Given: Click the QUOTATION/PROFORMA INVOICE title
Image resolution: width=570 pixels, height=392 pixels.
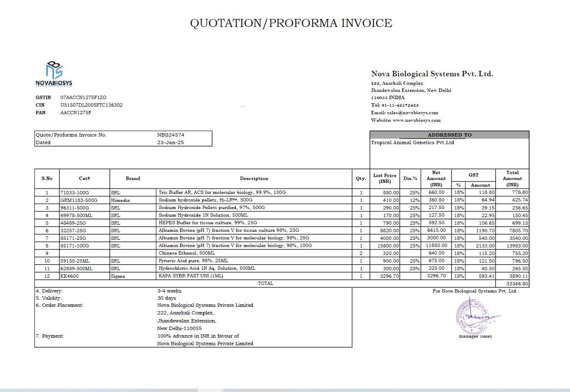Looking at the screenshot, I should [x=291, y=23].
